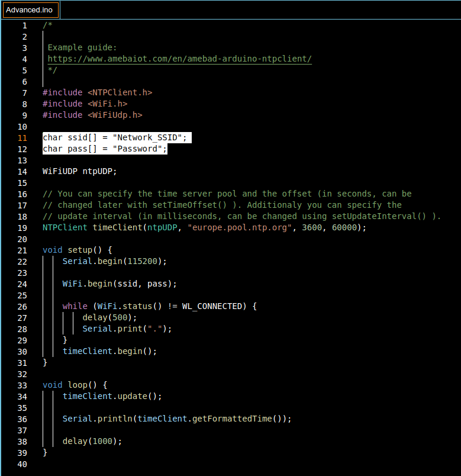Click the WL_CONNECTED constant
This screenshot has width=461, height=476.
[212, 307]
